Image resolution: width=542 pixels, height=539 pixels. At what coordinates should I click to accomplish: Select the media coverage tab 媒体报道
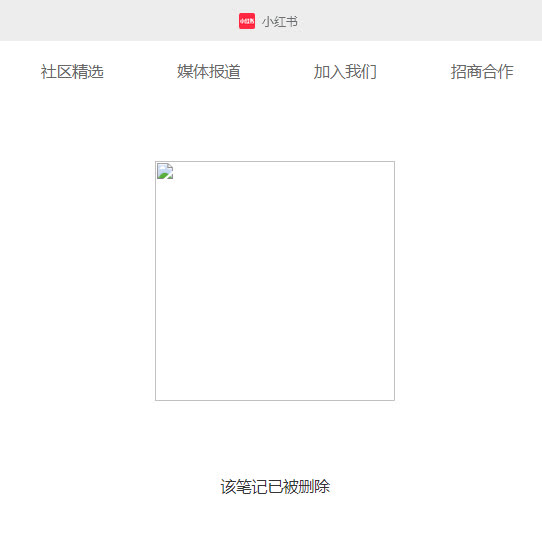point(208,72)
